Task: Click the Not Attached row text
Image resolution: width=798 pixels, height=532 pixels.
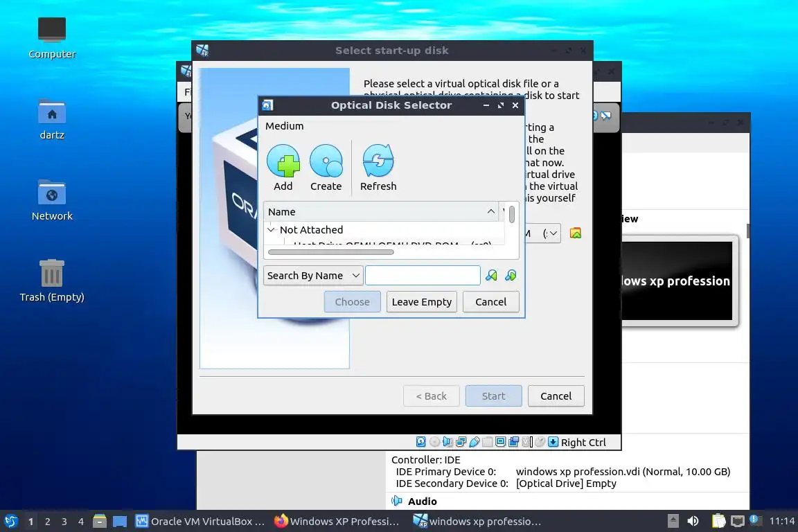Action: (312, 229)
